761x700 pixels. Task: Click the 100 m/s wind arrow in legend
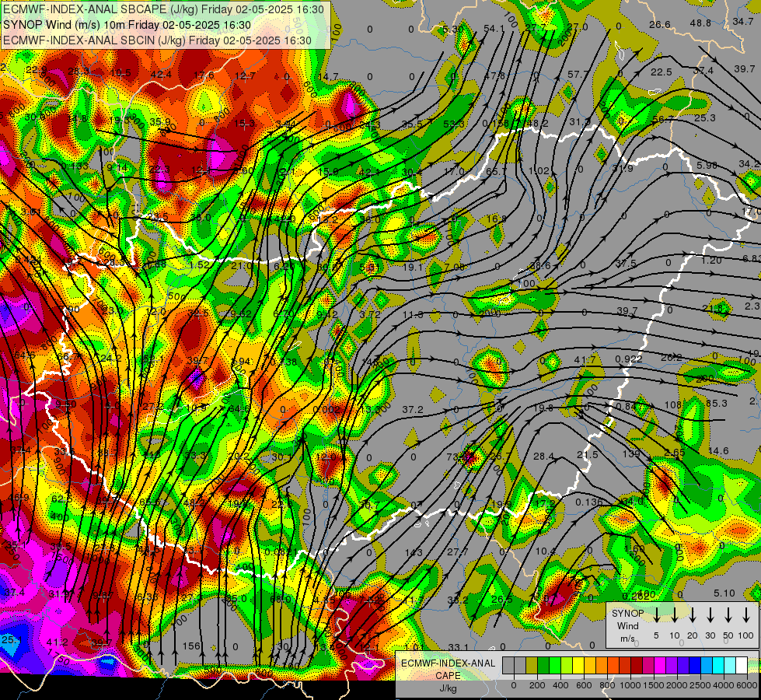tap(746, 615)
